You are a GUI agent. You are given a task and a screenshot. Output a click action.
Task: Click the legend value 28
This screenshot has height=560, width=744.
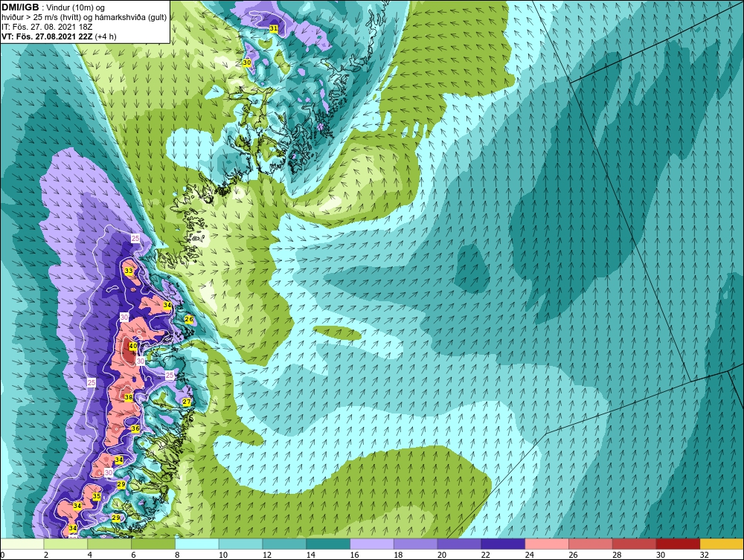point(617,555)
